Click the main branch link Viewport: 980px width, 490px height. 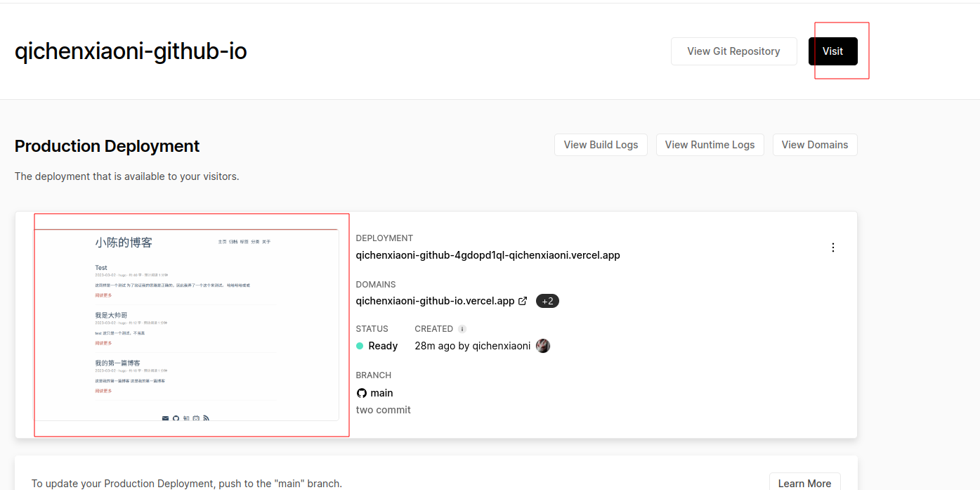tap(382, 393)
